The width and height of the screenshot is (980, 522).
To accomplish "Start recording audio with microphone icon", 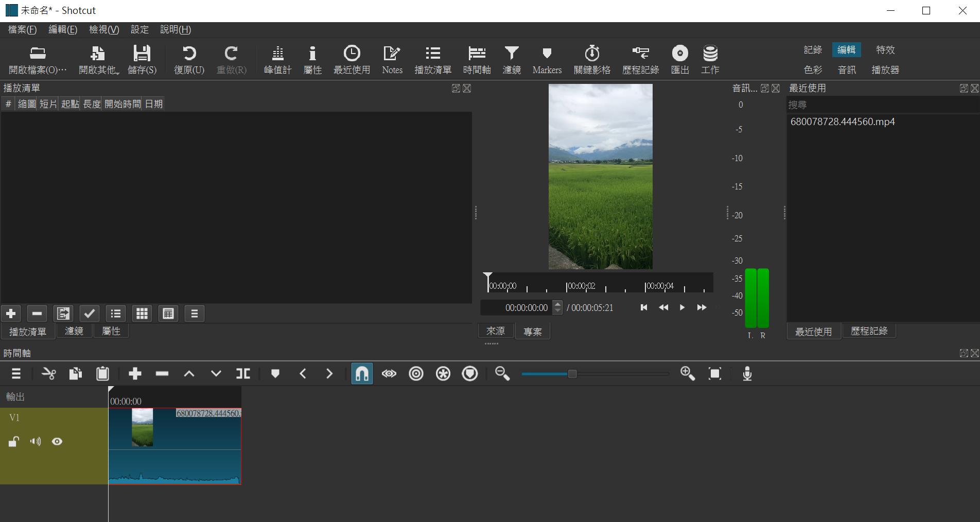I will click(747, 374).
